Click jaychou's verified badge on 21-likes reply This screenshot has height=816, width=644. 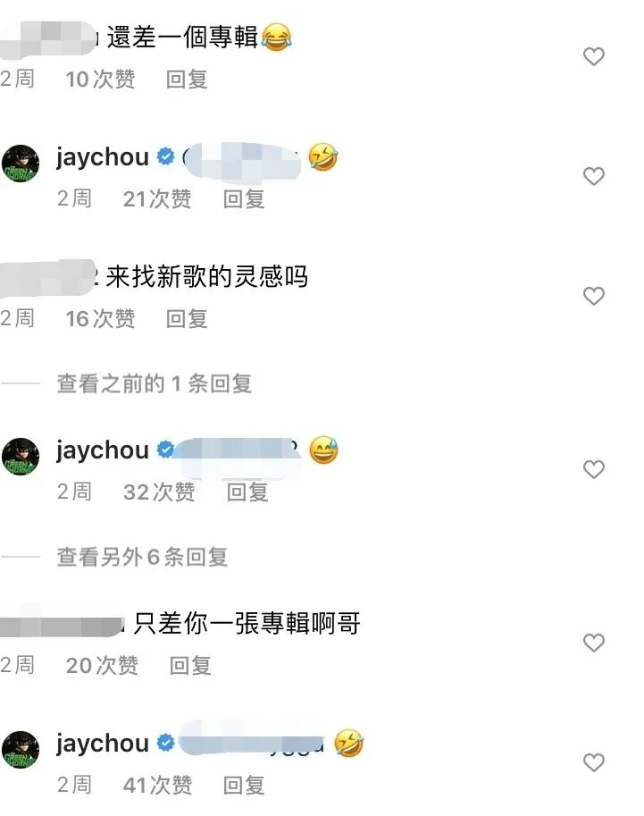[166, 156]
